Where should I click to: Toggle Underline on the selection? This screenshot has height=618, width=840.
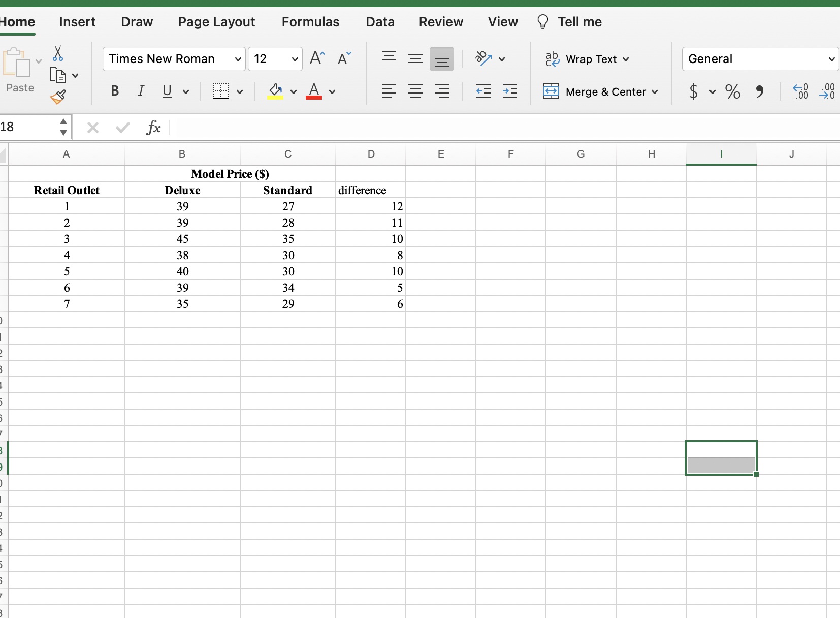click(168, 91)
